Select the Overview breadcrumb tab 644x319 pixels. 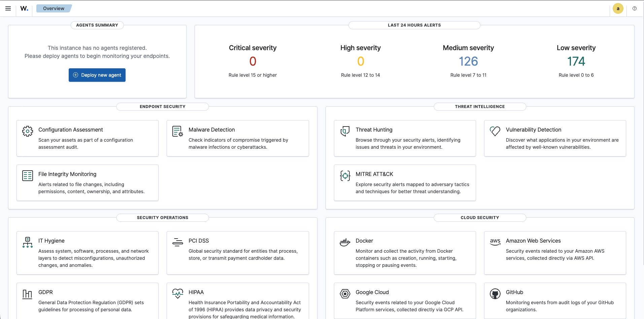54,8
